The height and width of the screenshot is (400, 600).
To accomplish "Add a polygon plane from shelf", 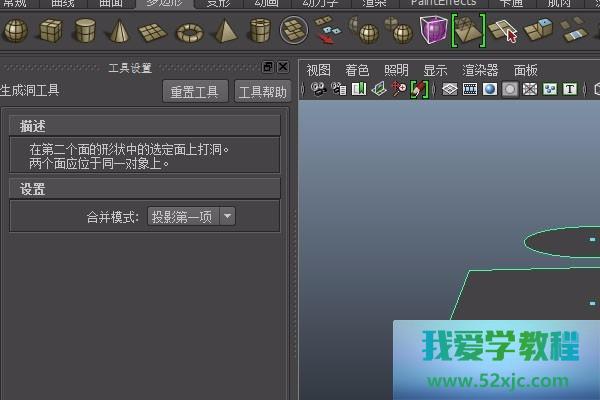I will click(154, 32).
